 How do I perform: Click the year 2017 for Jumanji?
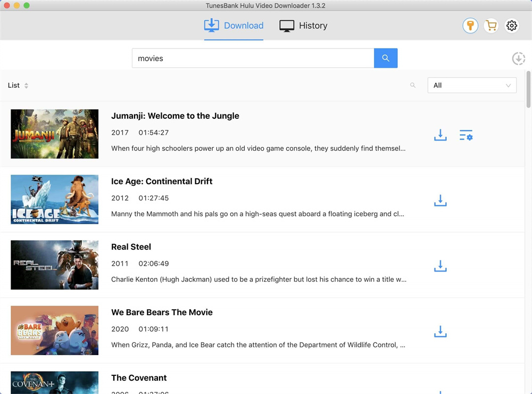click(120, 133)
